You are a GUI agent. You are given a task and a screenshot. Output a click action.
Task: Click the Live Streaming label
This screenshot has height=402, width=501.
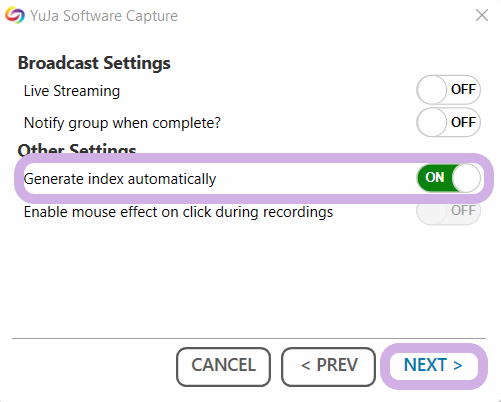point(72,91)
